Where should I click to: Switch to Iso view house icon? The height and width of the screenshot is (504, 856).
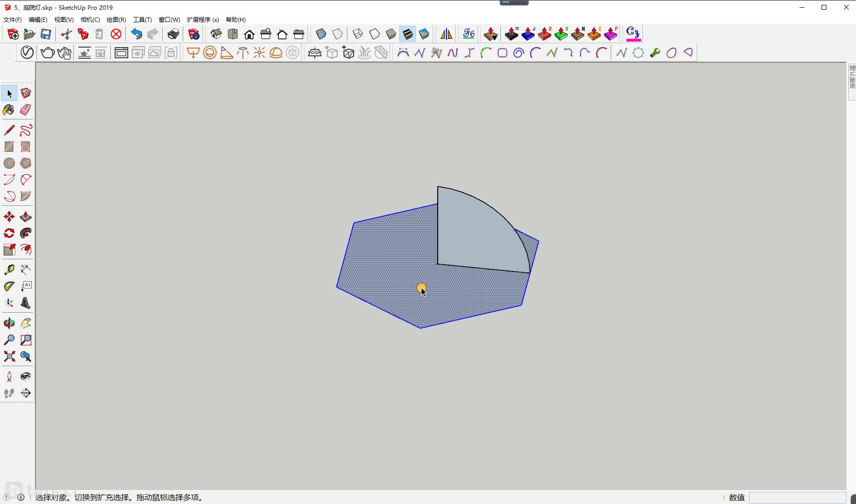[216, 34]
